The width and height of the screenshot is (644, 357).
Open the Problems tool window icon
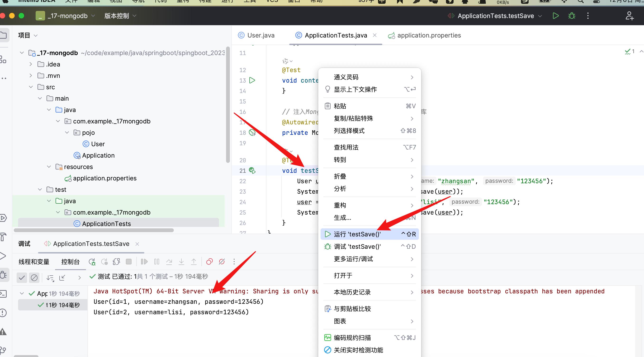click(x=3, y=313)
